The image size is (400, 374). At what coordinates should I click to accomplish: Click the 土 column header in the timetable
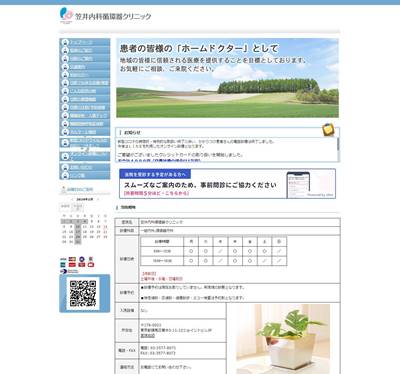pyautogui.click(x=265, y=242)
